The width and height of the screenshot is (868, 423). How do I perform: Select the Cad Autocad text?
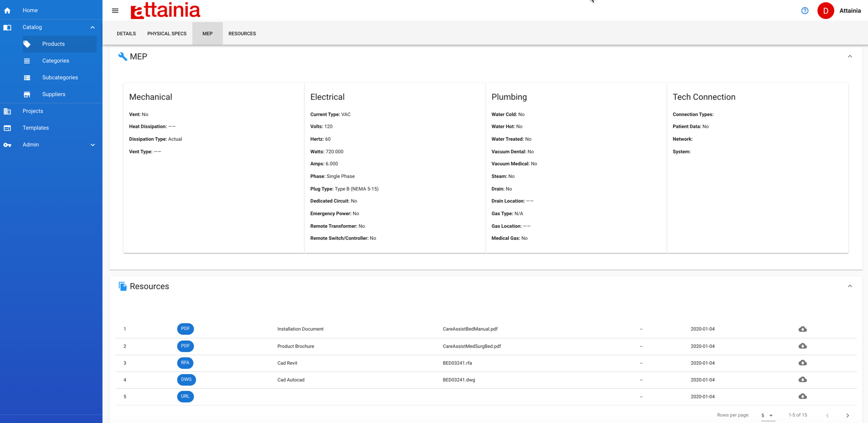point(291,380)
